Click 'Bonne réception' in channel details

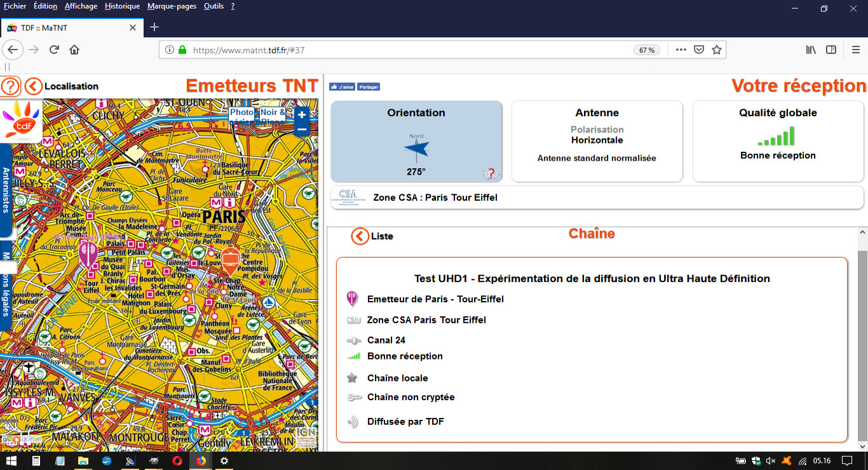tap(405, 356)
